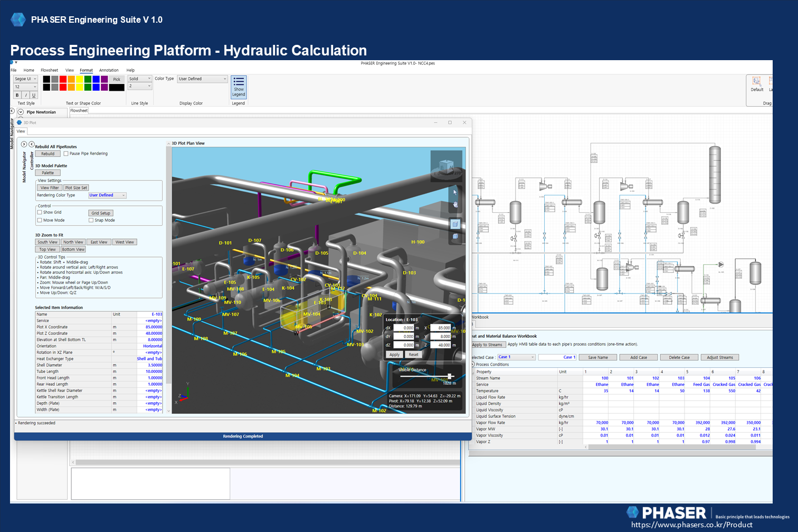Enable Snap Mode checkbox
This screenshot has height=532, width=798.
coord(91,220)
